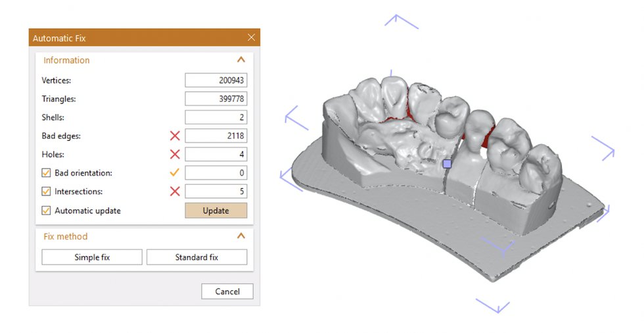The image size is (644, 333).
Task: Click the Triangles label
Action: 58,99
